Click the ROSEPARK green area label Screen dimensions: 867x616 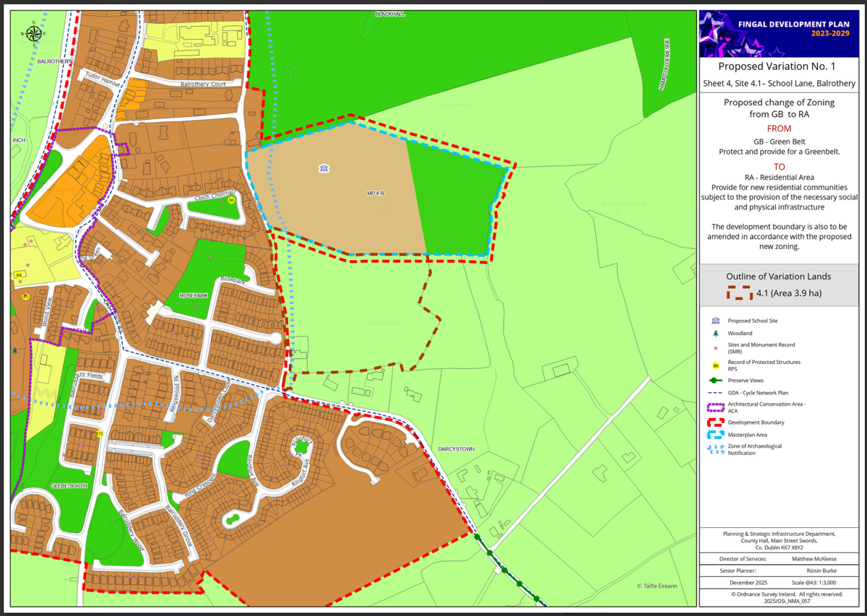pyautogui.click(x=184, y=296)
